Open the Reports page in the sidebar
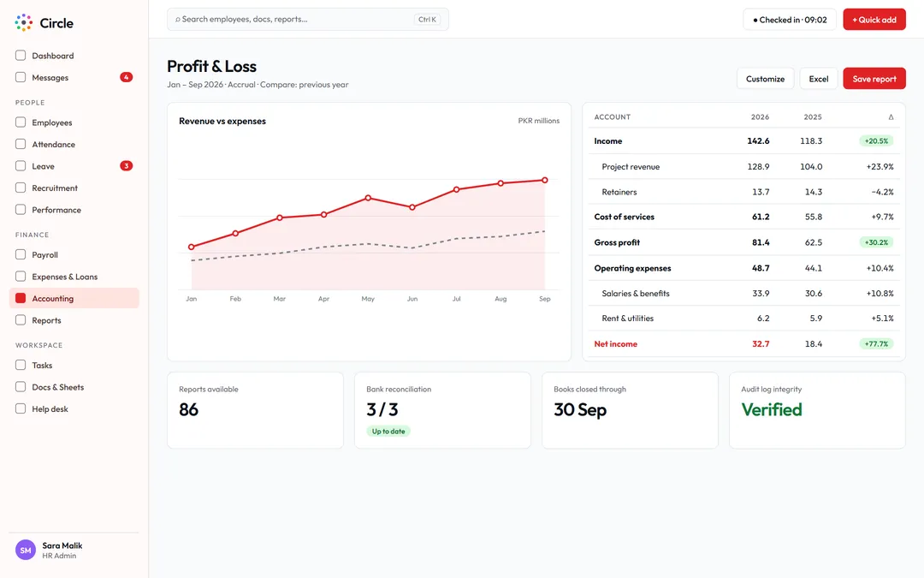This screenshot has width=924, height=578. coord(74,319)
